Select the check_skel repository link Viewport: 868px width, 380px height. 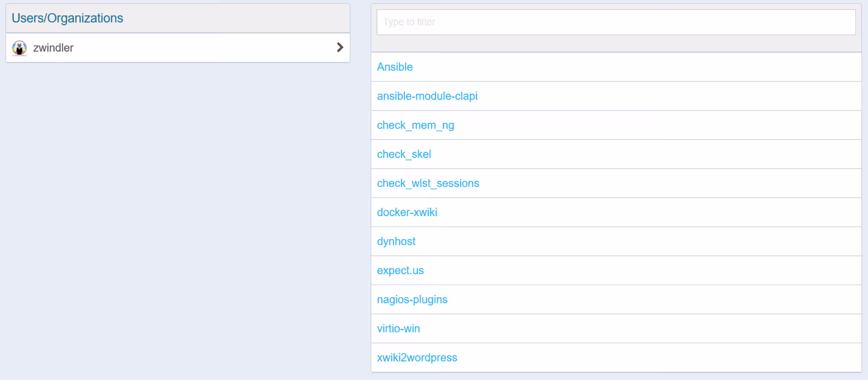tap(404, 154)
